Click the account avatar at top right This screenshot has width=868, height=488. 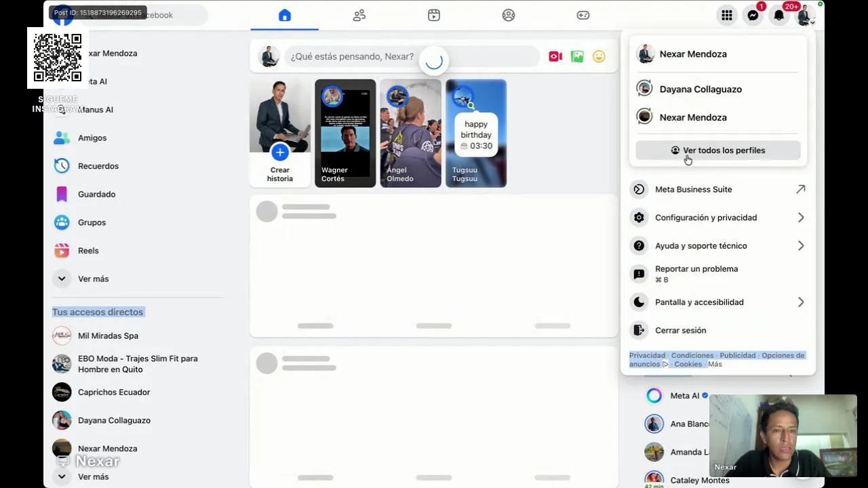coord(806,15)
